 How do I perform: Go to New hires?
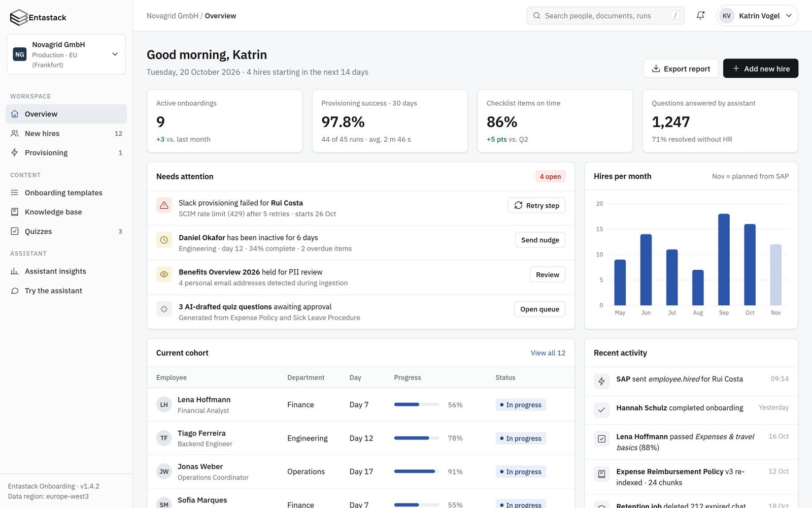tap(66, 133)
